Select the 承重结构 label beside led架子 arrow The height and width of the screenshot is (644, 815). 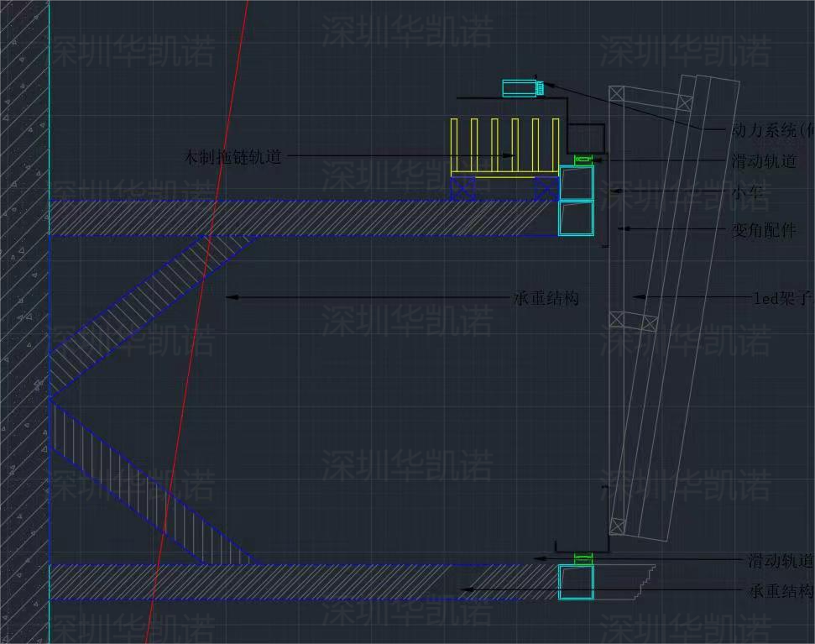click(x=546, y=298)
